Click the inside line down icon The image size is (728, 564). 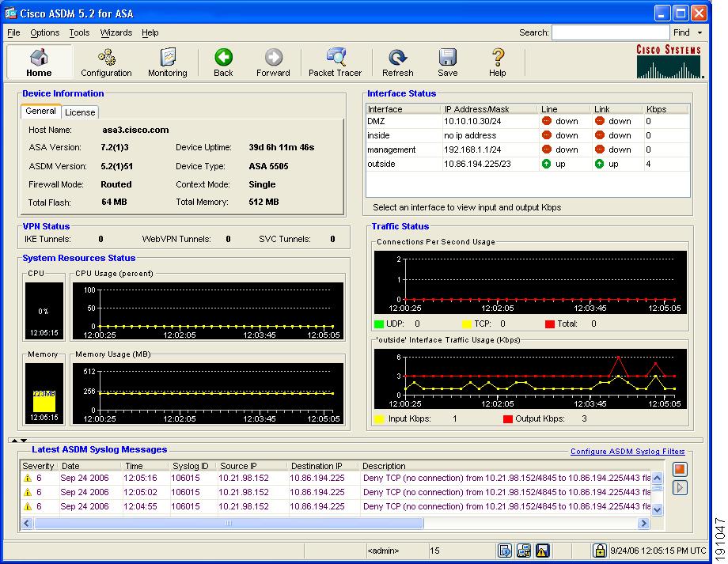(547, 135)
